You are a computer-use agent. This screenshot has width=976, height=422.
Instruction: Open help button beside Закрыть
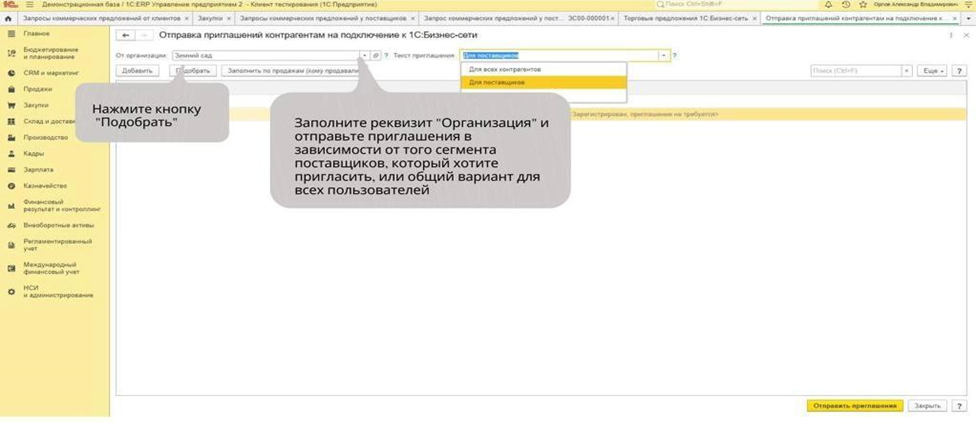(959, 406)
